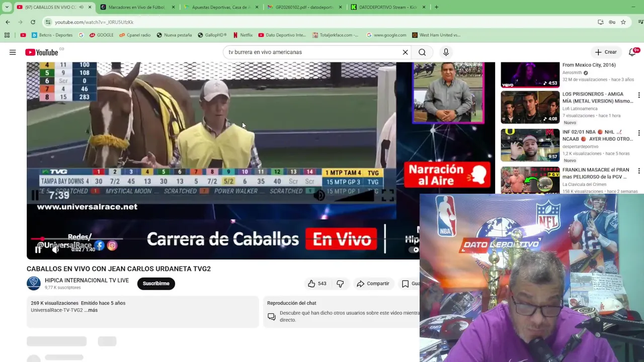Viewport: 644px width, 362px height.
Task: Open Aerosmith video thumbnail
Action: (x=530, y=75)
